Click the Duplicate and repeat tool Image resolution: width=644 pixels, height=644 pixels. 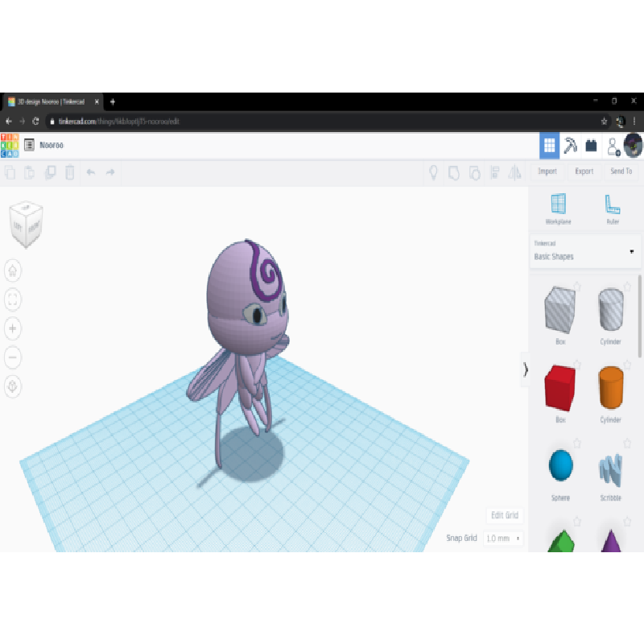pos(50,172)
